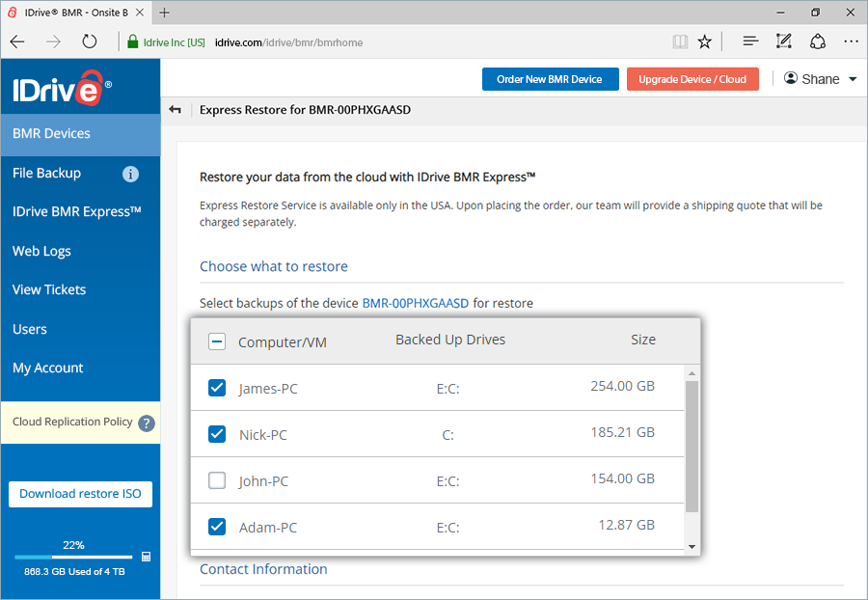The image size is (868, 600).
Task: Open Make a Web Note in Edge toolbar
Action: coord(783,41)
